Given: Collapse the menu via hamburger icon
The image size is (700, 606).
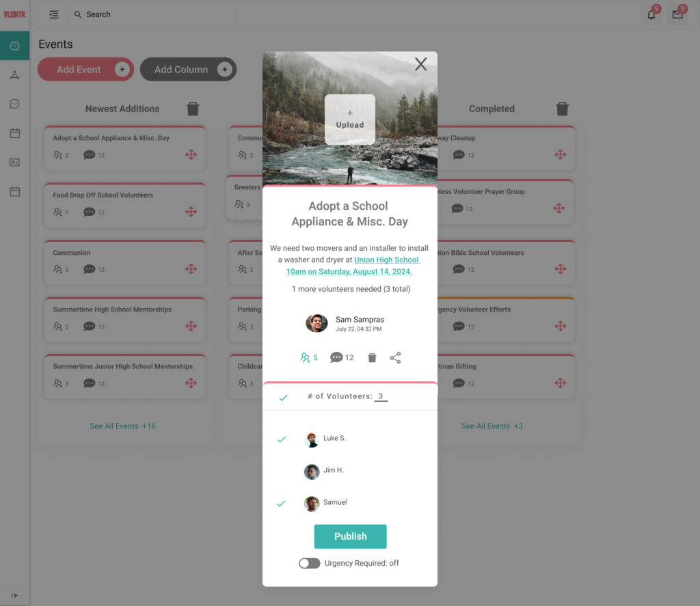Looking at the screenshot, I should pyautogui.click(x=54, y=15).
